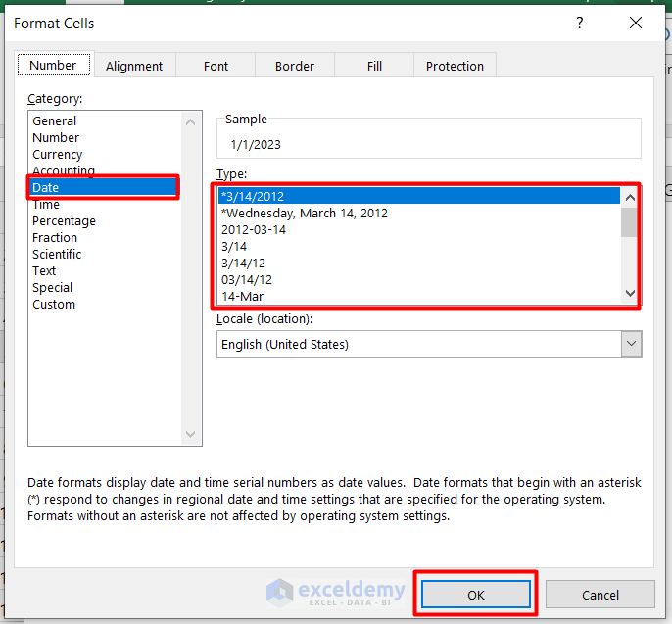672x624 pixels.
Task: Open the Fill tab
Action: coord(374,66)
